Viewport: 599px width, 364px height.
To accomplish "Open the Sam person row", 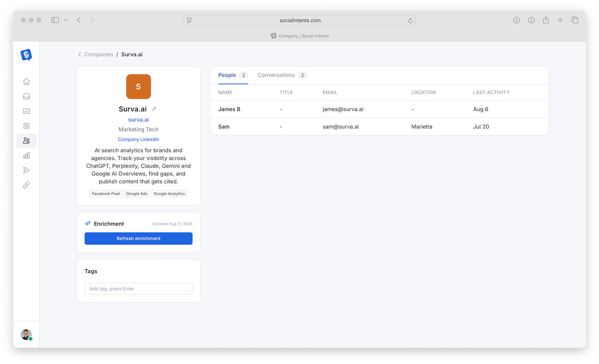I will click(x=379, y=127).
